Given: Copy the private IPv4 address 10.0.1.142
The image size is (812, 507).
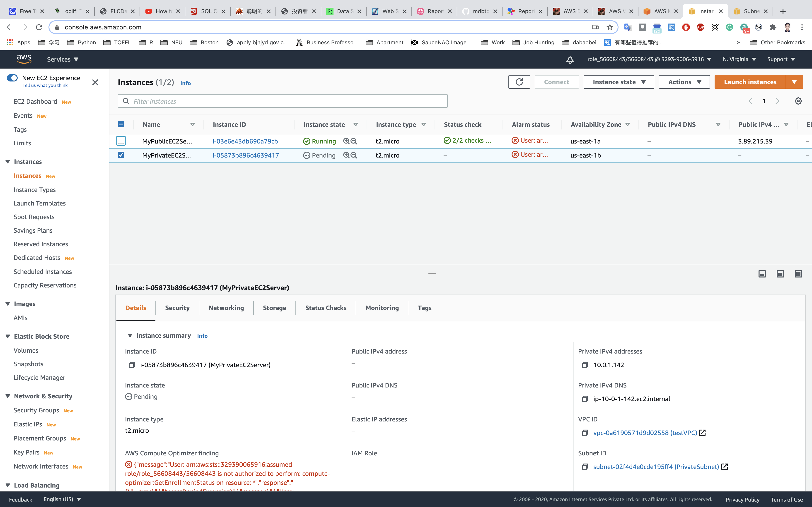Looking at the screenshot, I should 585,365.
